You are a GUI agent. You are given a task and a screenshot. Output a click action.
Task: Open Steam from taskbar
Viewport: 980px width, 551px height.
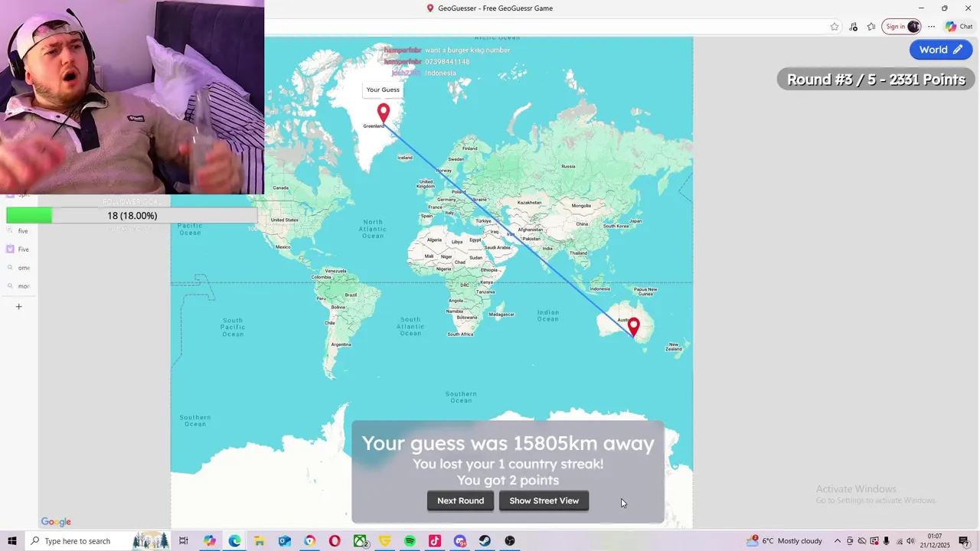(485, 541)
